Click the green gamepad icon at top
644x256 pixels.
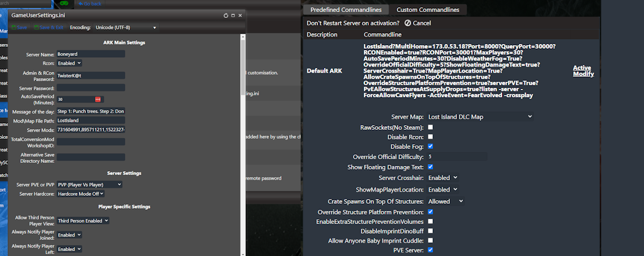pyautogui.click(x=64, y=4)
